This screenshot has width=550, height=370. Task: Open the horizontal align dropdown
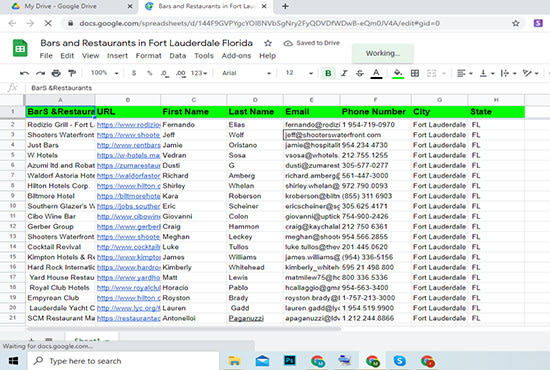(x=464, y=73)
